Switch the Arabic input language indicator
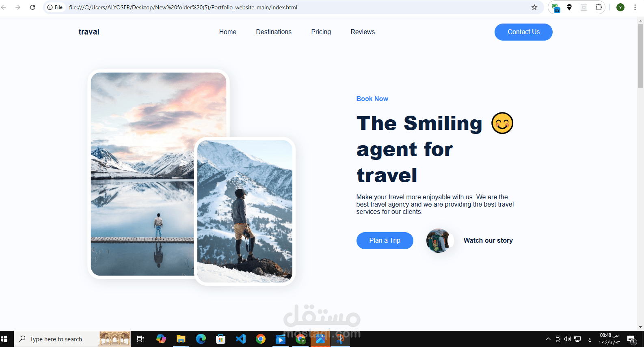 pos(590,339)
